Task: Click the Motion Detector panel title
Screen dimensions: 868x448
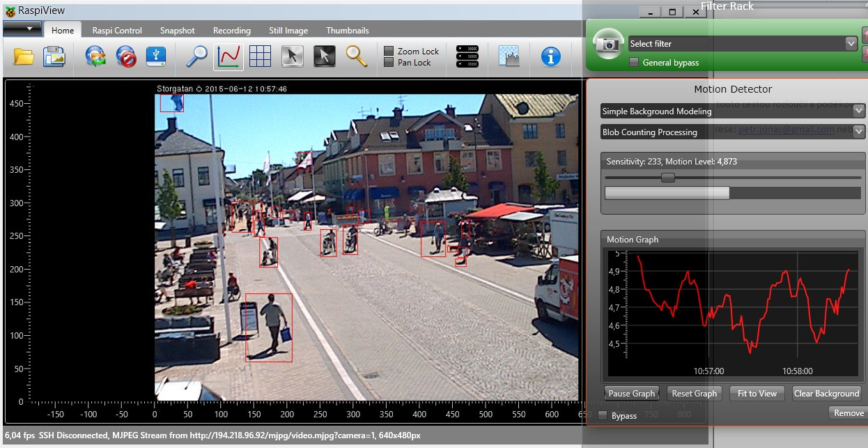Action: click(733, 89)
